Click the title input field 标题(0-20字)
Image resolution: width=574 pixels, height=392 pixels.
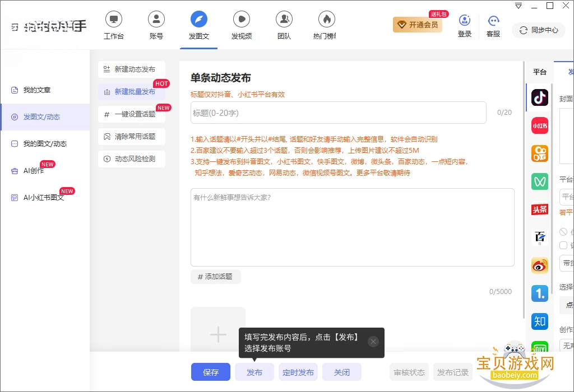pyautogui.click(x=338, y=113)
